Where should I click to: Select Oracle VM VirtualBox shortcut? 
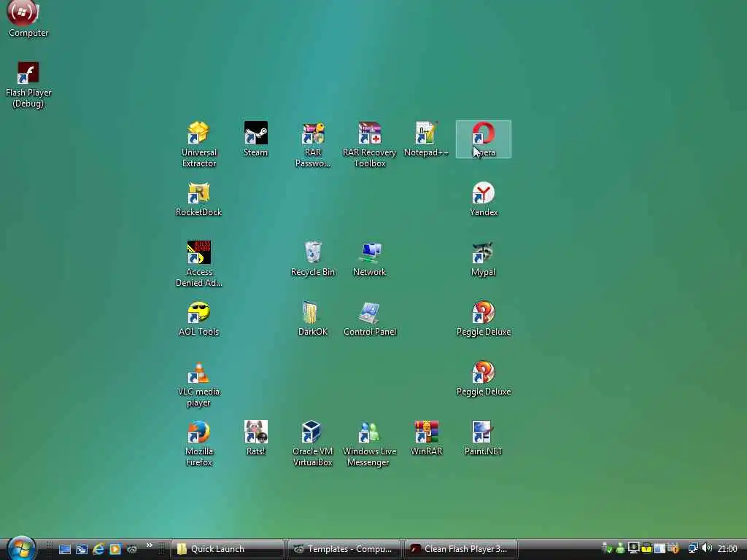coord(313,443)
